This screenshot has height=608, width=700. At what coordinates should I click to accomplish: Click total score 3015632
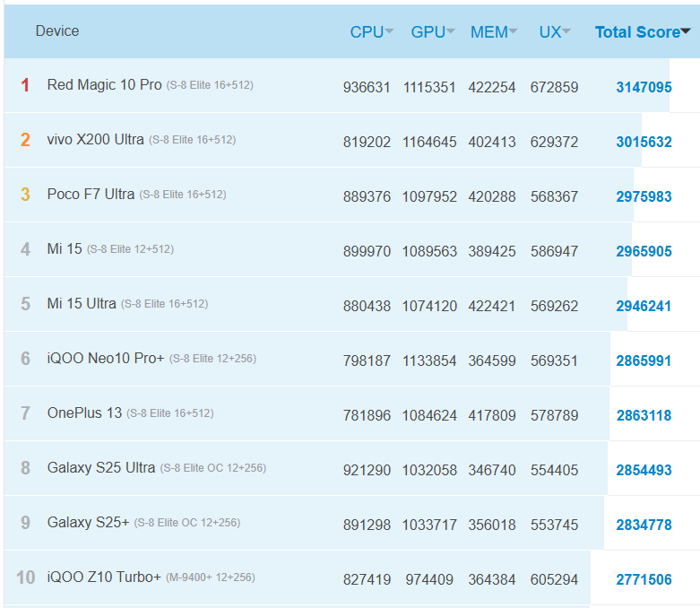pyautogui.click(x=644, y=142)
